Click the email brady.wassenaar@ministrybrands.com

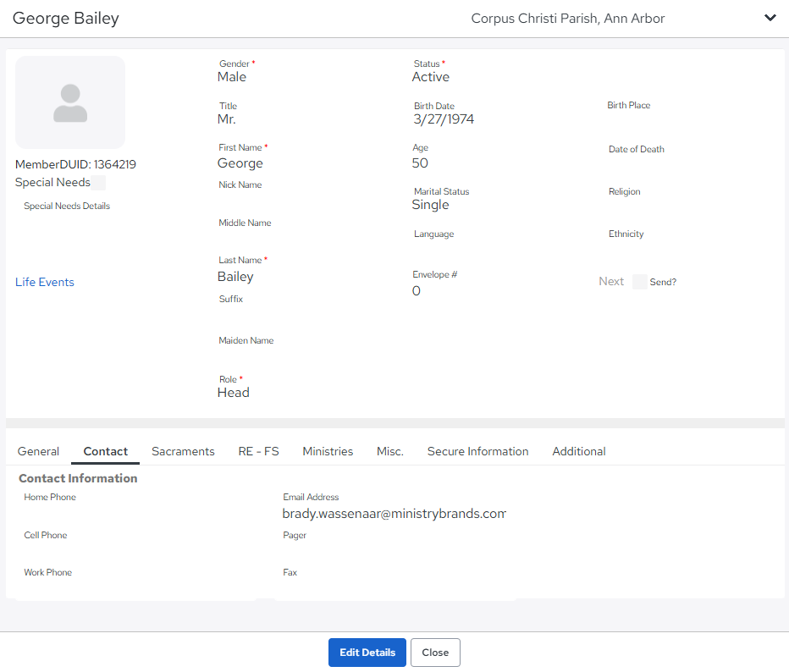pos(394,514)
